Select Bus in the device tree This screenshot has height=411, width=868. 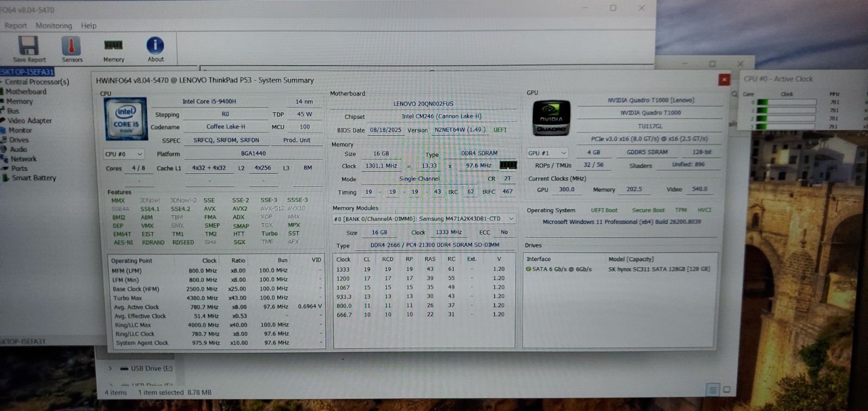[x=13, y=111]
